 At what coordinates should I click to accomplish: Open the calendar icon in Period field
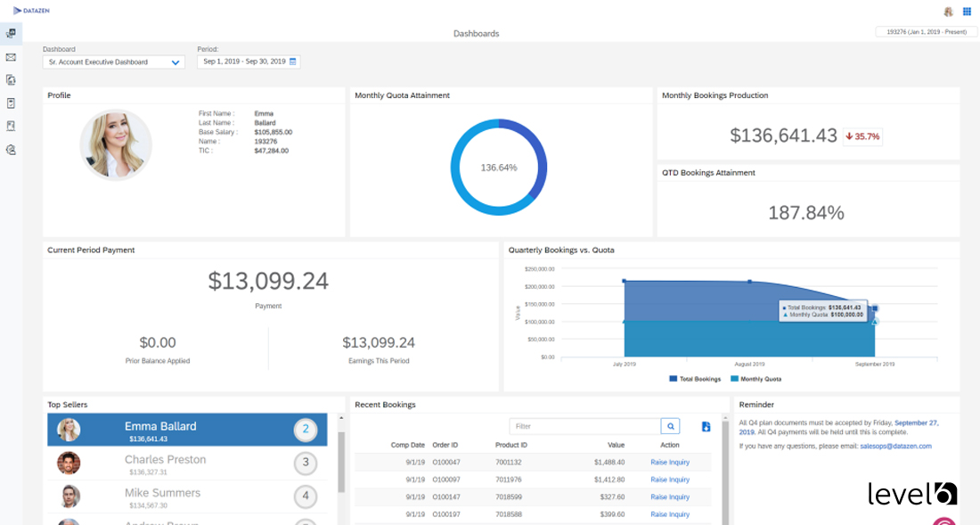point(293,62)
